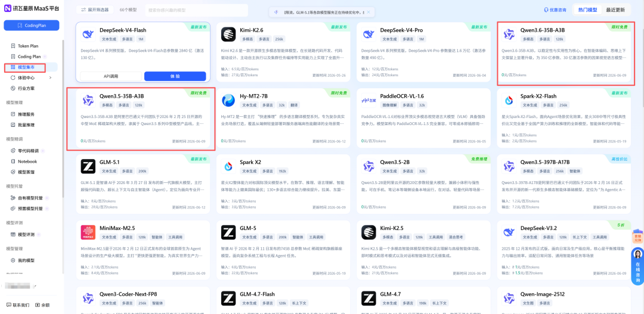Click the GLM-5 Z logo

pos(228,232)
